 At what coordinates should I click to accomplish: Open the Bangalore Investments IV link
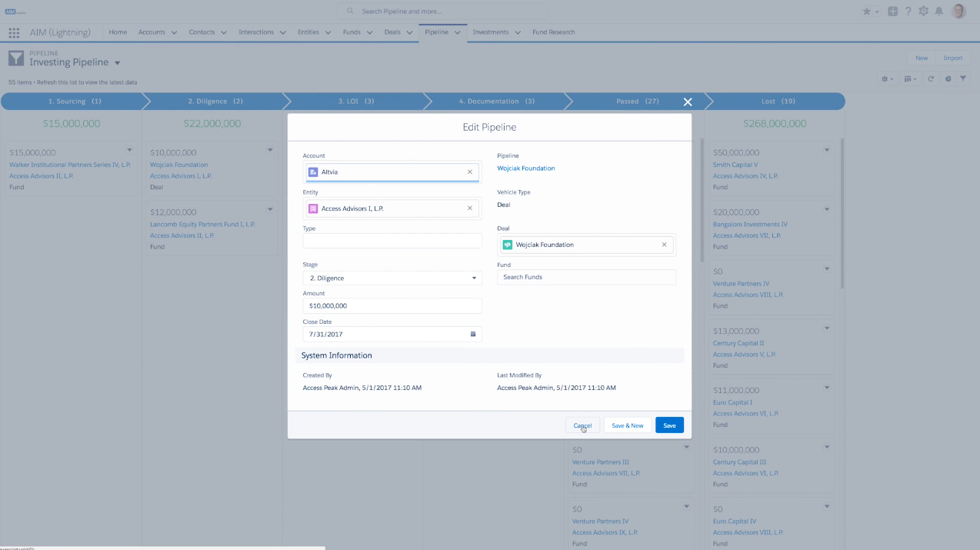click(x=751, y=225)
